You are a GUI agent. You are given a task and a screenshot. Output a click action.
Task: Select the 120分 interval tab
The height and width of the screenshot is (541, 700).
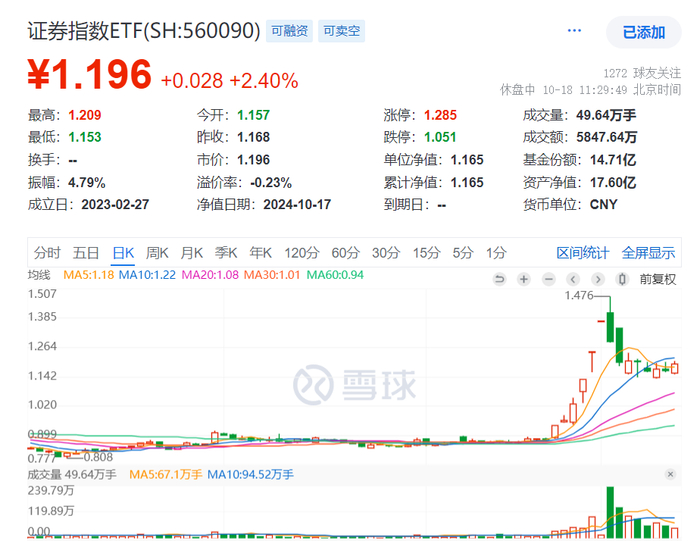coord(302,253)
